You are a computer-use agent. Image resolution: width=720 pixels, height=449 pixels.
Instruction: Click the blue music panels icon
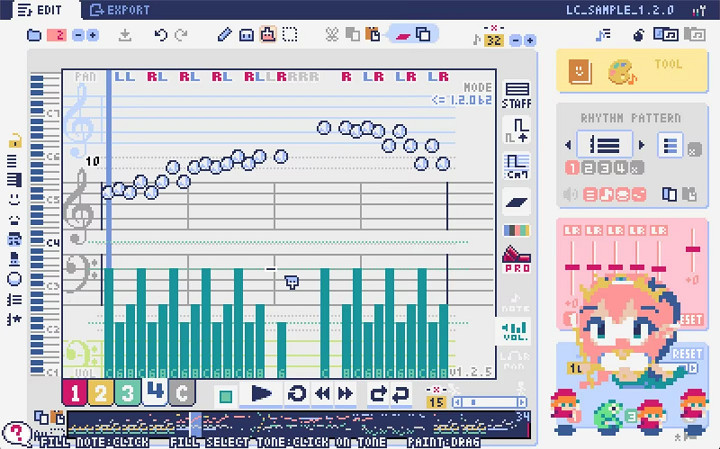(666, 35)
